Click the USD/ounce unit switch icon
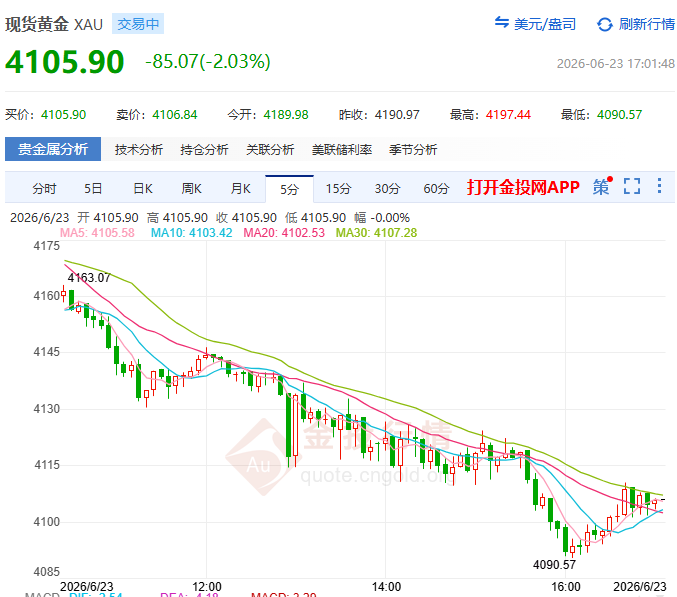This screenshot has width=677, height=597. click(x=502, y=22)
